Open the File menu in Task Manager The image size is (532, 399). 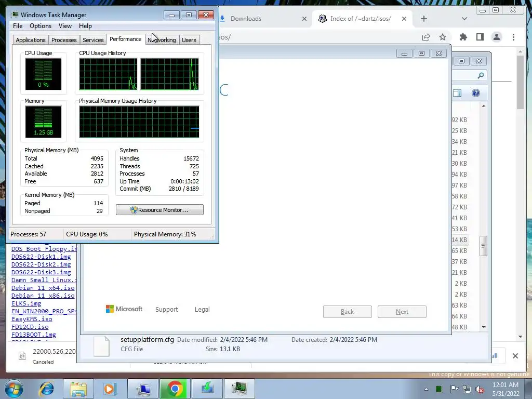18,26
